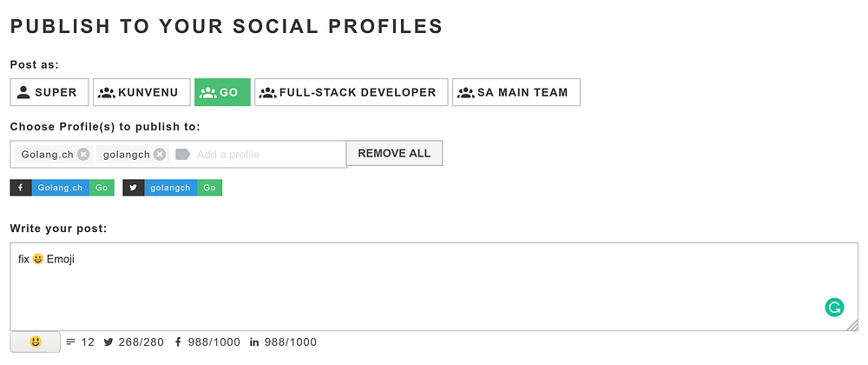Remove the Golang.ch profile chip
The height and width of the screenshot is (365, 868).
pos(83,155)
